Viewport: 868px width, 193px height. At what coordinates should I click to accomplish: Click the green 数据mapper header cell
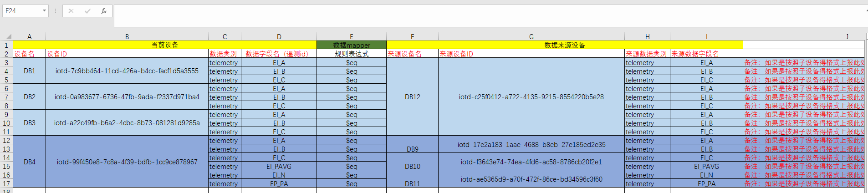(x=351, y=45)
